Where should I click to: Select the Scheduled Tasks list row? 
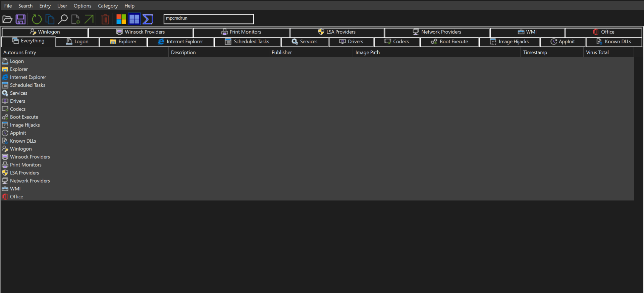[317, 85]
